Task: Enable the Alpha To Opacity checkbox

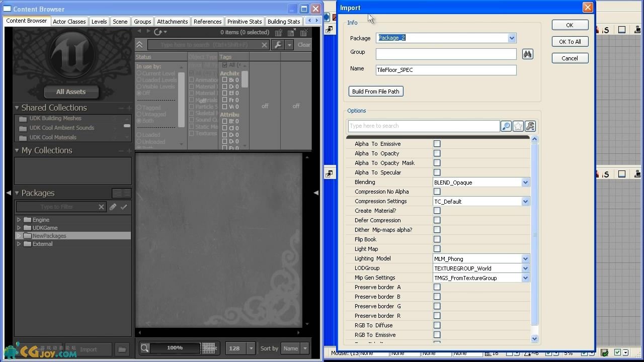Action: (437, 153)
